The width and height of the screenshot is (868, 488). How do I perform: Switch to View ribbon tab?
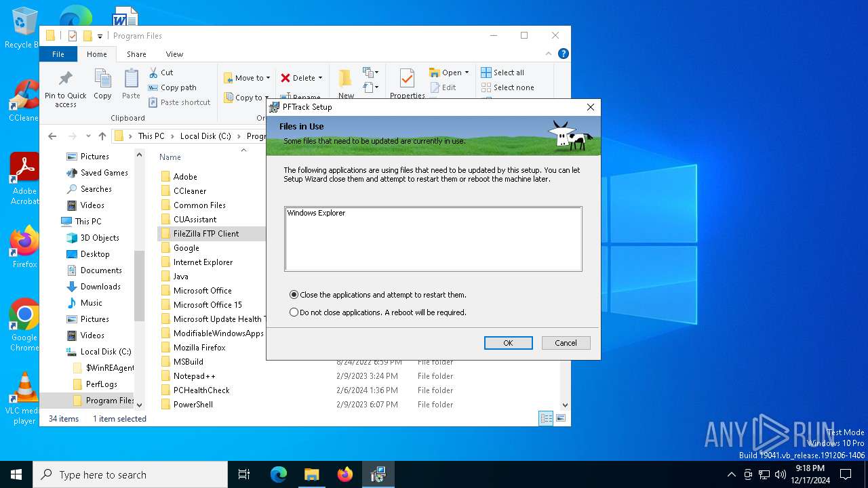[174, 54]
